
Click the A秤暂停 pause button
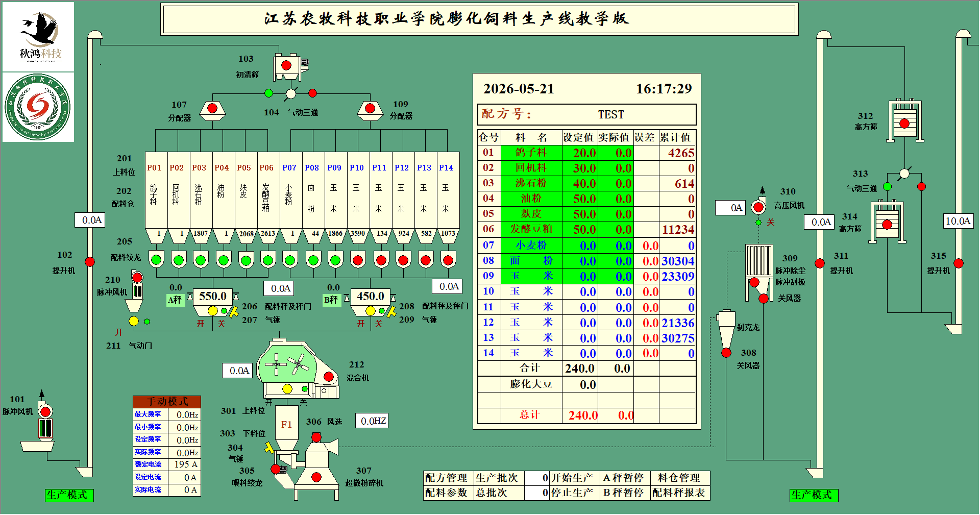pos(625,478)
